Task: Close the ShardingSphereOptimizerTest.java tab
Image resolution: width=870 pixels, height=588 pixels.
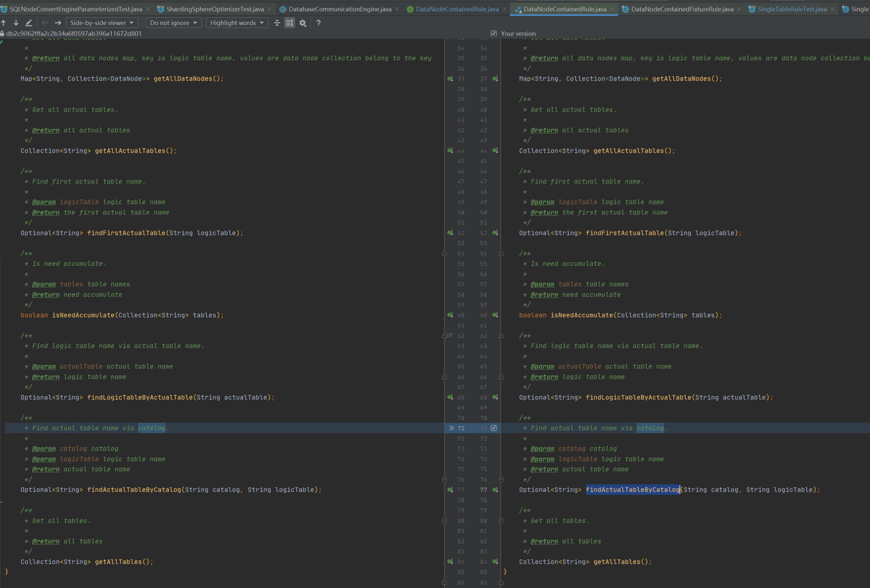Action: pos(269,9)
